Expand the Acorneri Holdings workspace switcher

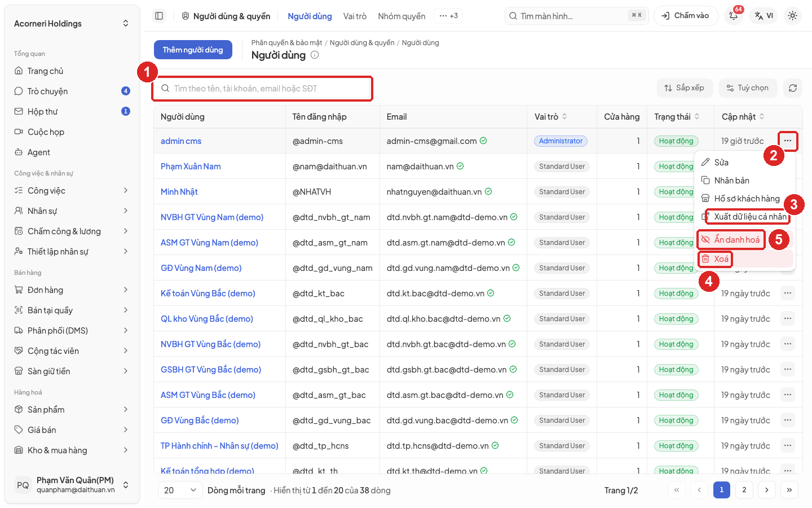[72, 23]
